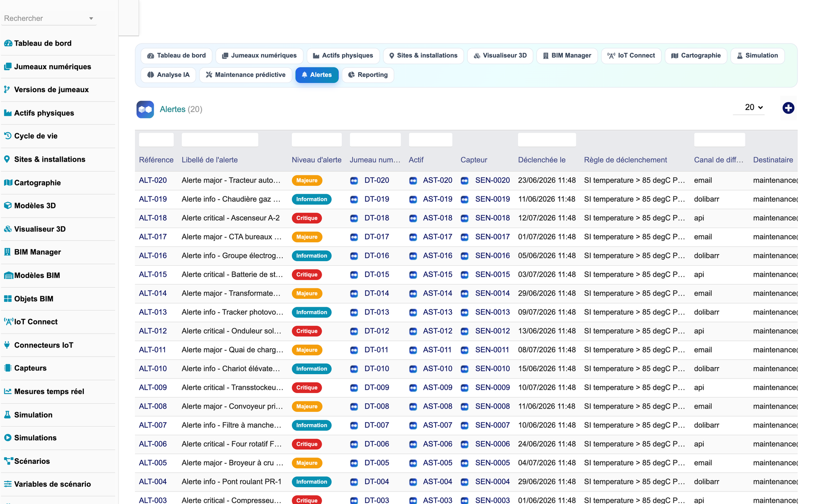Click the Versions de jumeaux branch icon
815x504 pixels.
(x=7, y=90)
